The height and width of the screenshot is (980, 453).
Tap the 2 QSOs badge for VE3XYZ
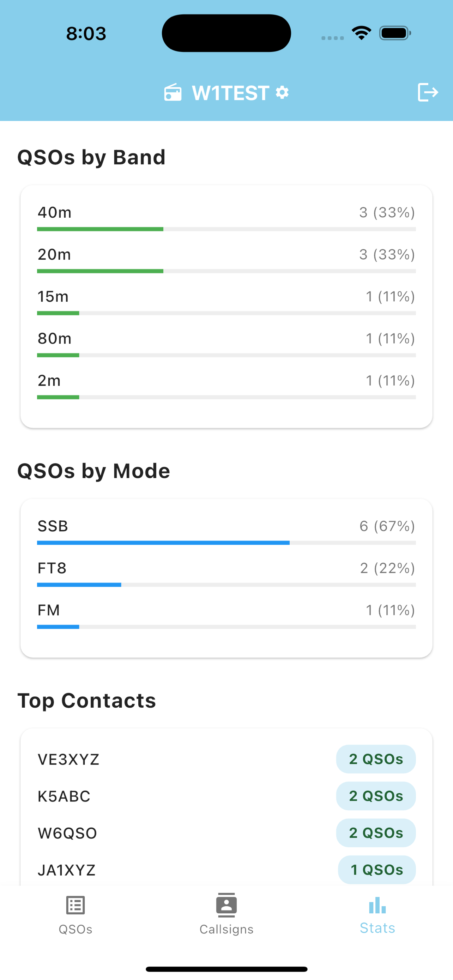click(x=376, y=759)
